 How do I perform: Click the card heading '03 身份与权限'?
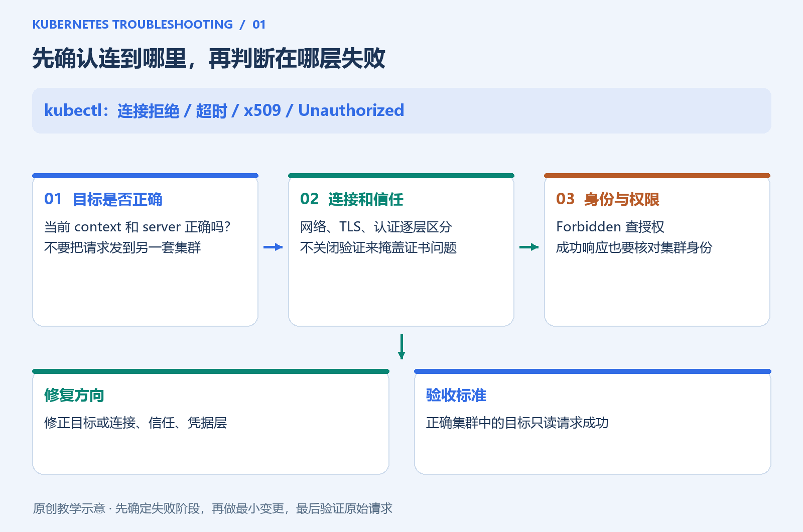coord(608,199)
